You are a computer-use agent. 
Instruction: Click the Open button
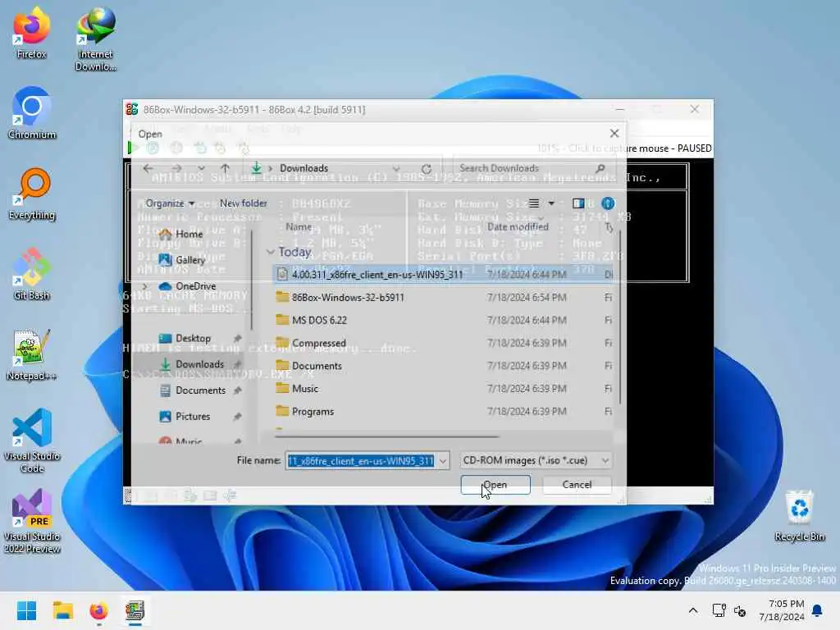tap(495, 485)
